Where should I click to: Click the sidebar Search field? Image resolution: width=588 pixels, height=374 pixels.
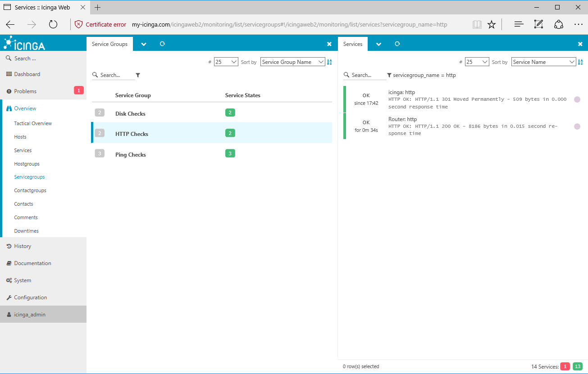[x=43, y=59]
